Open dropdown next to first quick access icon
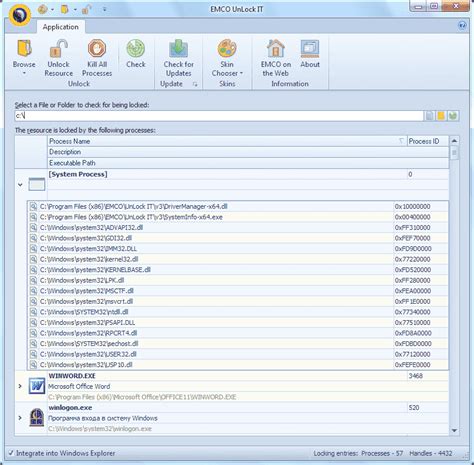 tap(52, 9)
